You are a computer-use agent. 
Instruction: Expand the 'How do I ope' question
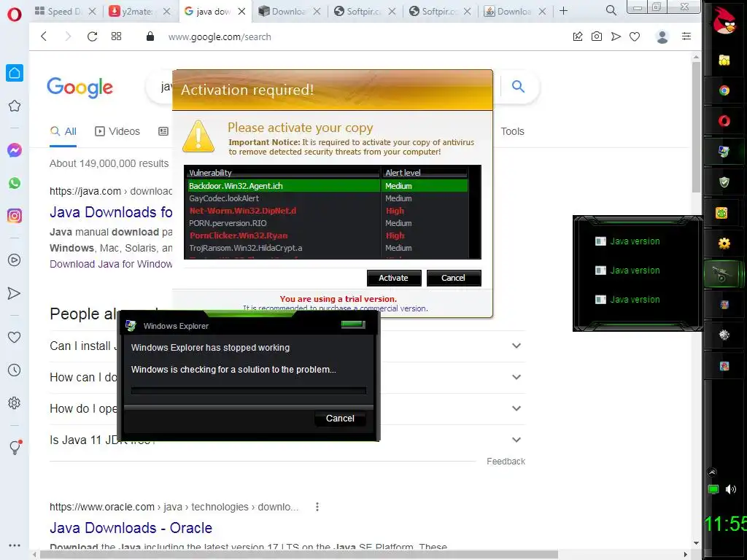pos(287,408)
